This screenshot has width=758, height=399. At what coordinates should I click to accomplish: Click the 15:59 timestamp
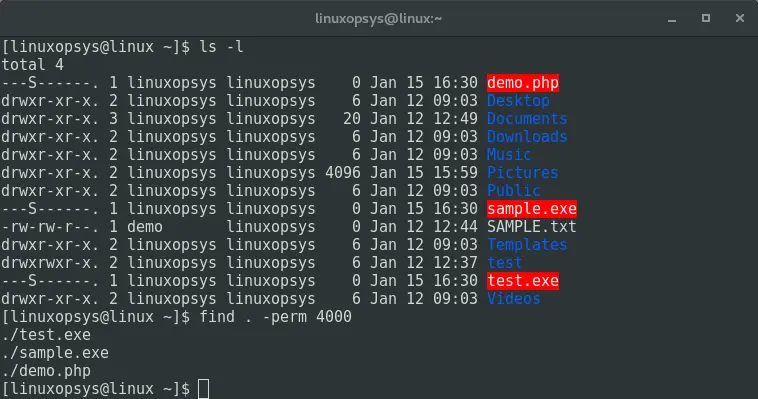click(455, 173)
